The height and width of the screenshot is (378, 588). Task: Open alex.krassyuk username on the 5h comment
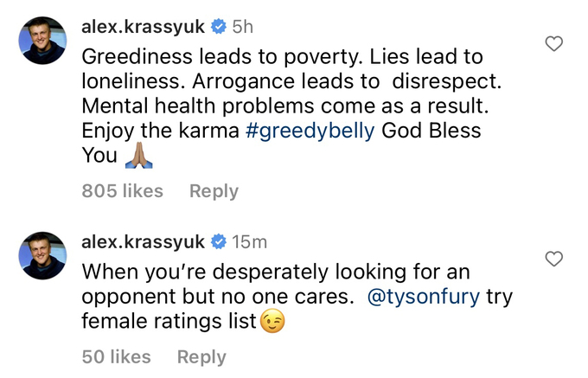tap(144, 27)
